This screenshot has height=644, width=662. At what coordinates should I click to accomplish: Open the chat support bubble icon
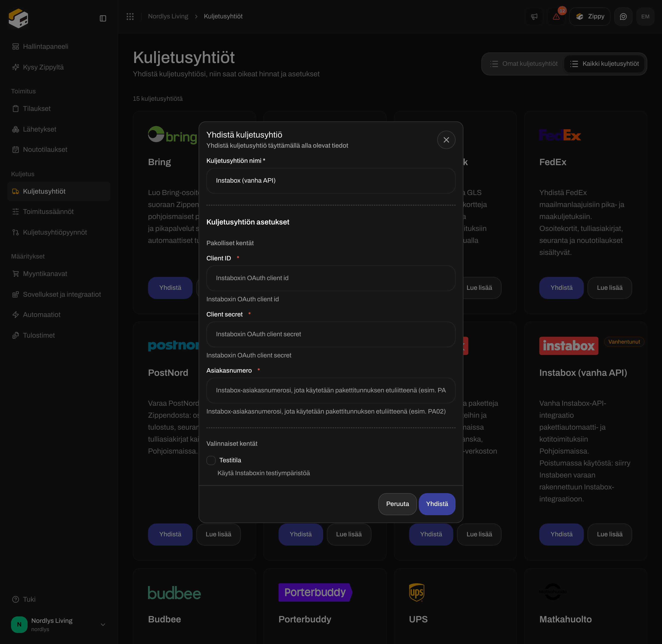[623, 17]
